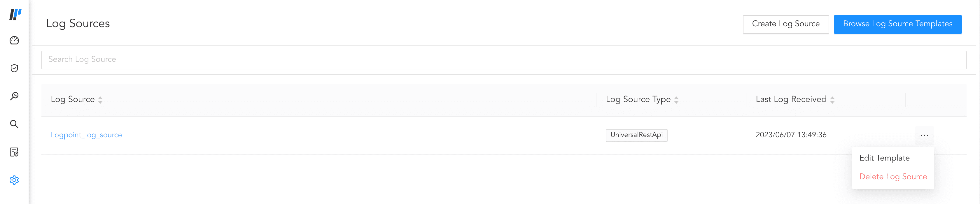
Task: Open the Logpoint dashboard from the sidebar
Action: point(14,40)
